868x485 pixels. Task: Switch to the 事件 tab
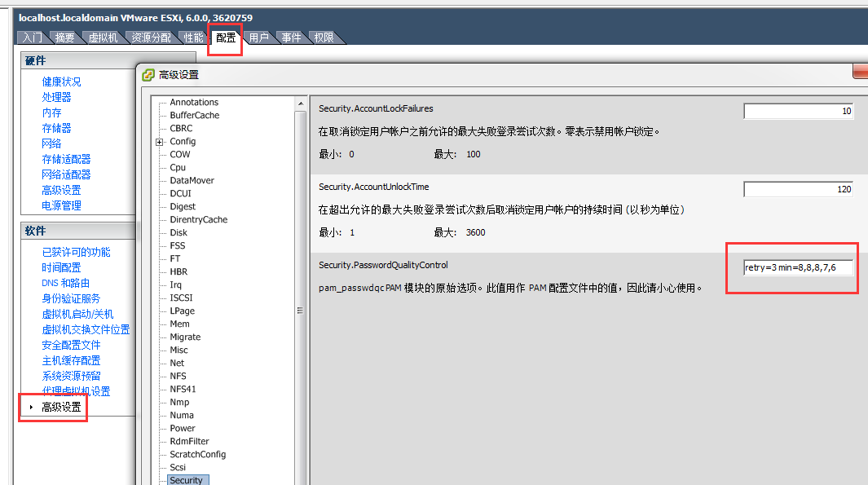click(290, 37)
